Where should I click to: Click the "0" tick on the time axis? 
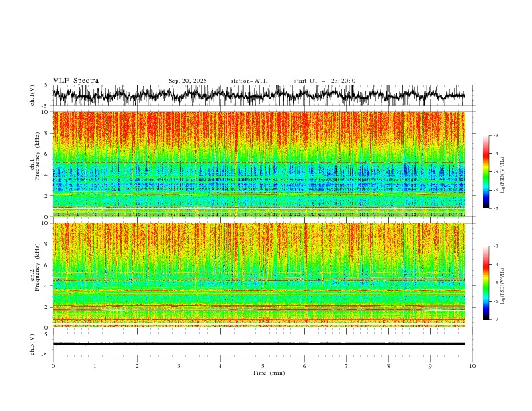[53, 366]
